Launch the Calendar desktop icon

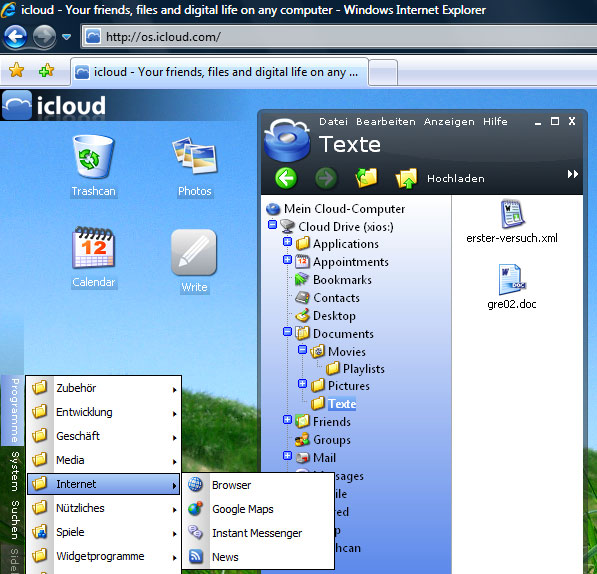(x=93, y=247)
